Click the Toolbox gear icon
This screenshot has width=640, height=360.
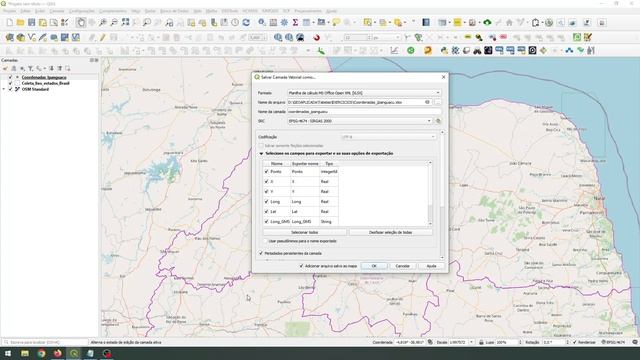284,23
